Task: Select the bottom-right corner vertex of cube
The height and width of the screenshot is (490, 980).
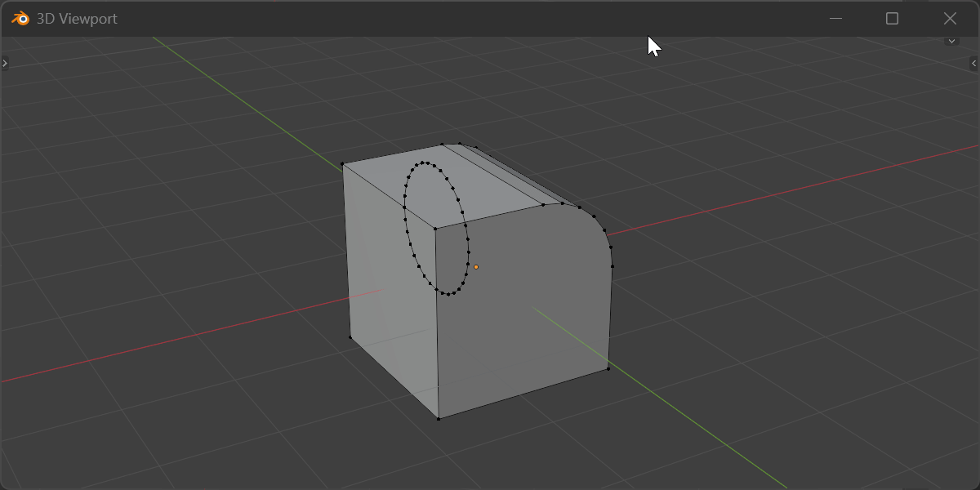Action: click(x=608, y=369)
